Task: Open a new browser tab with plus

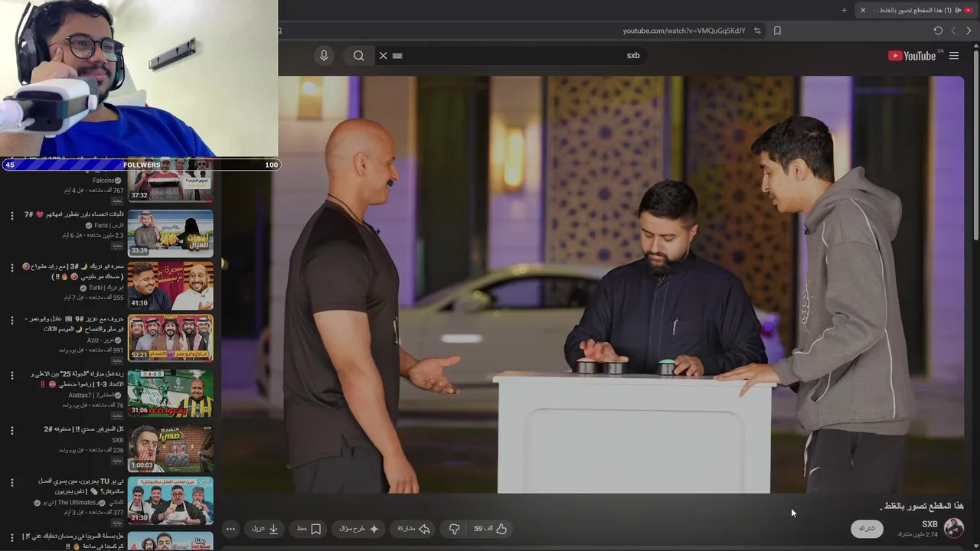Action: point(844,10)
